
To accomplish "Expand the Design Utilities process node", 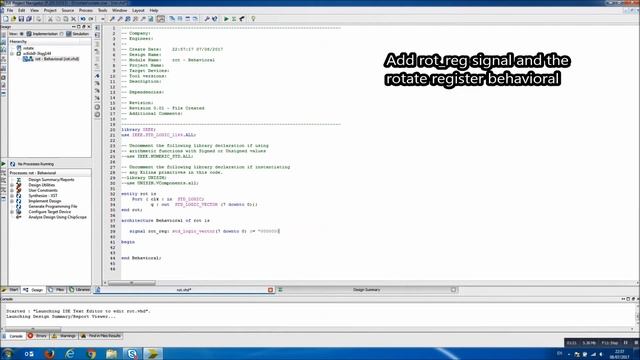I will (x=12, y=185).
